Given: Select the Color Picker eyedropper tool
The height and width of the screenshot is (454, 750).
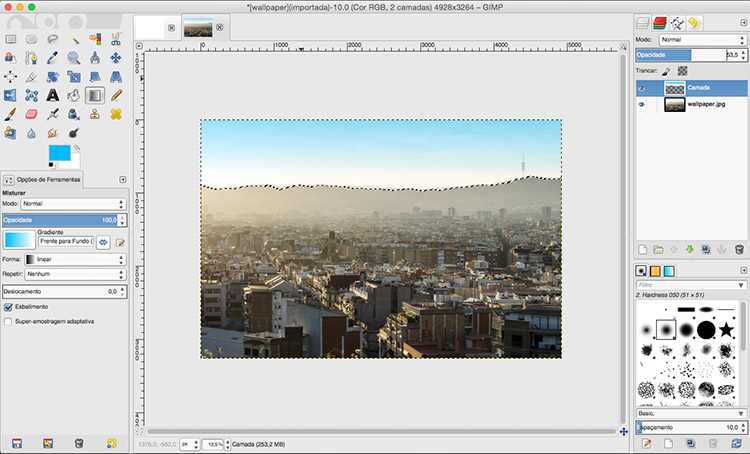Looking at the screenshot, I should 53,58.
